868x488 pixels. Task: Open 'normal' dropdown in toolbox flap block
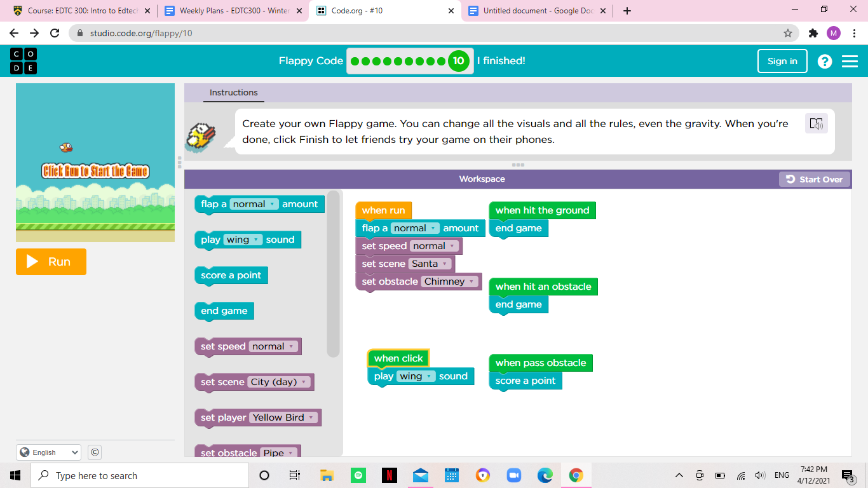254,204
